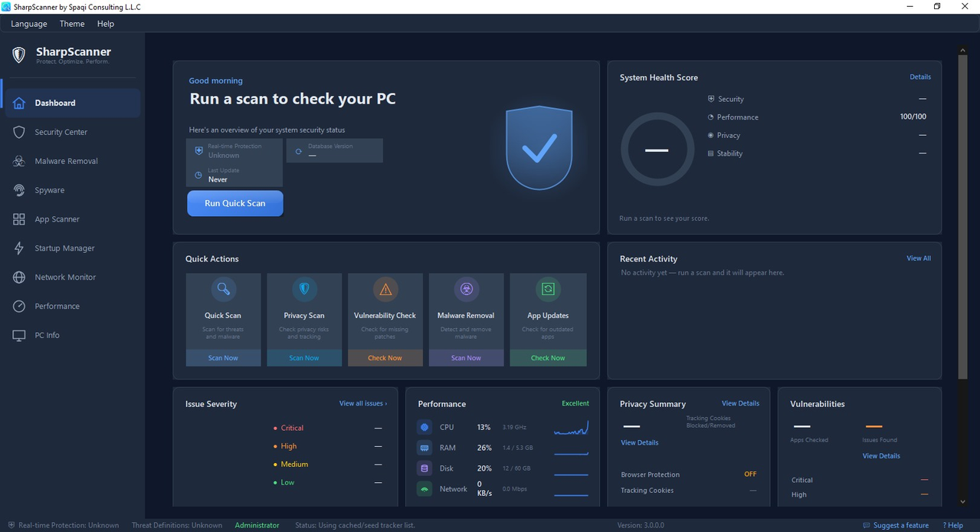Click Version 3.0.0.0 text

pos(641,525)
